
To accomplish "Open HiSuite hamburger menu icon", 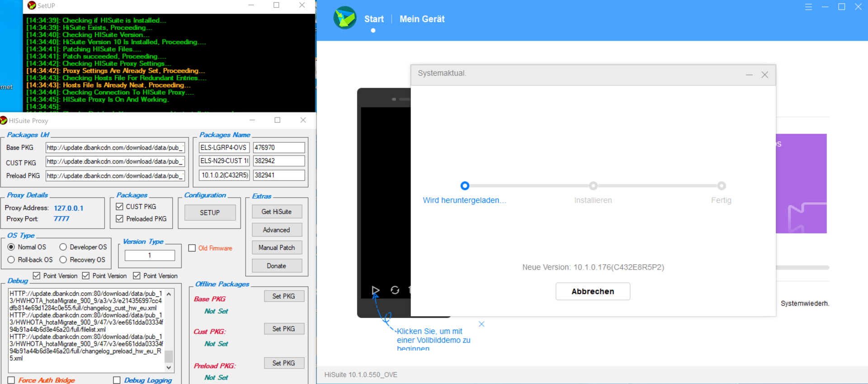I will click(808, 7).
